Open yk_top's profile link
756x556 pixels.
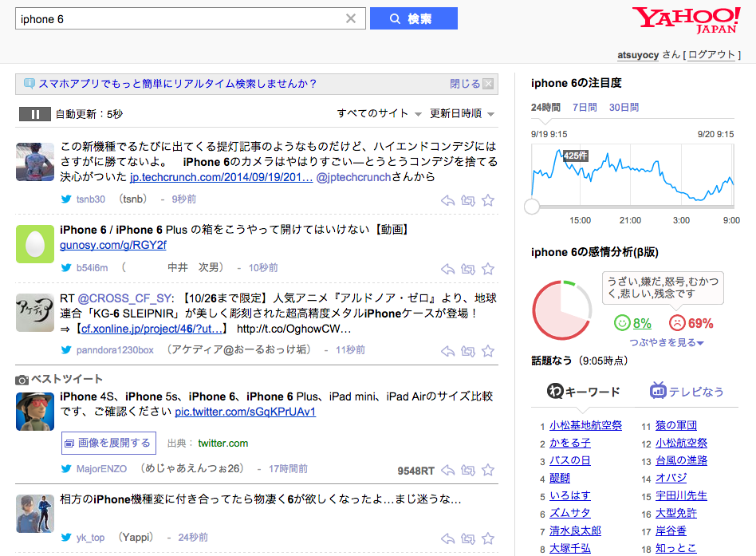(90, 537)
